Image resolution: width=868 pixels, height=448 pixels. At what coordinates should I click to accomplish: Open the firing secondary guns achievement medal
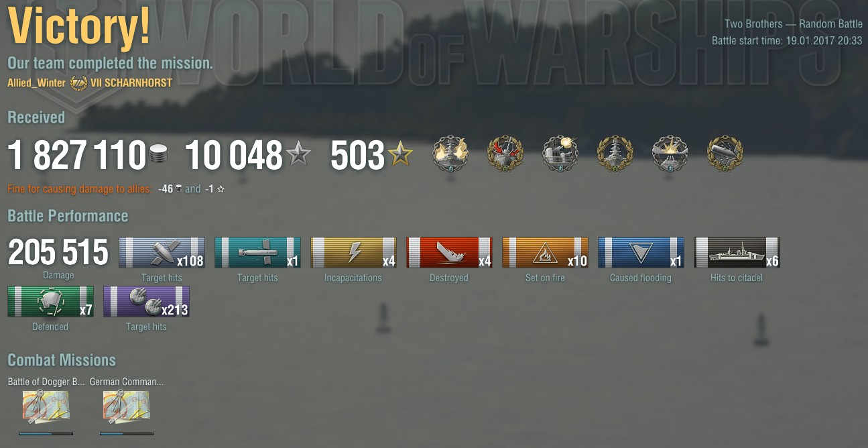tap(560, 154)
